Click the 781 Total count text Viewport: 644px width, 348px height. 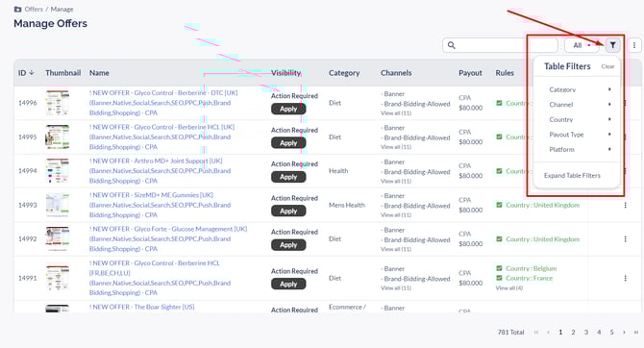click(511, 333)
